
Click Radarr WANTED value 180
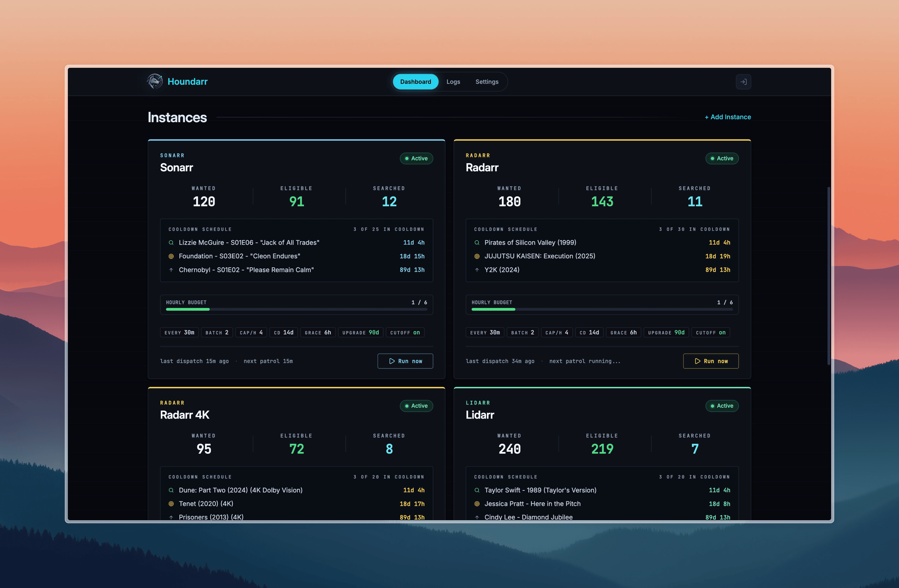pos(509,202)
